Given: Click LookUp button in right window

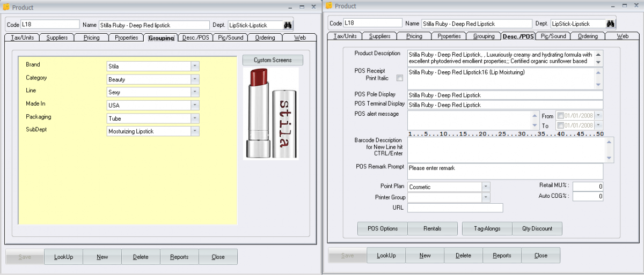Looking at the screenshot, I should (x=386, y=255).
